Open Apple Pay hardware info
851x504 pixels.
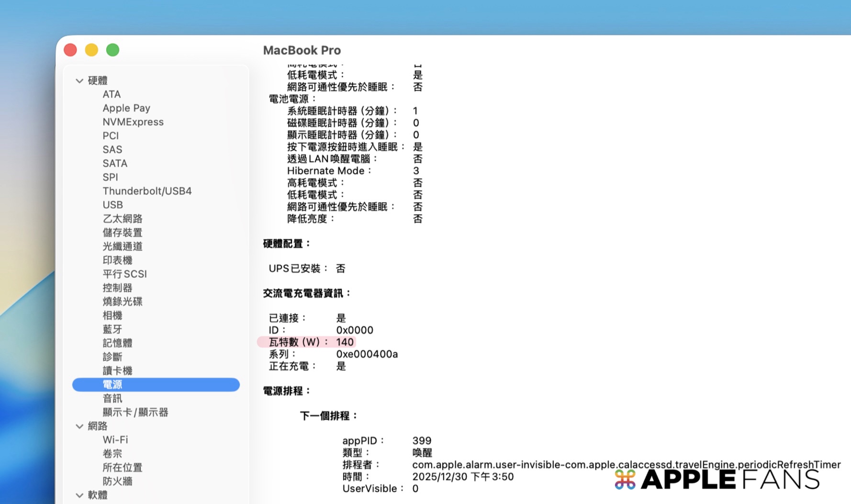126,108
